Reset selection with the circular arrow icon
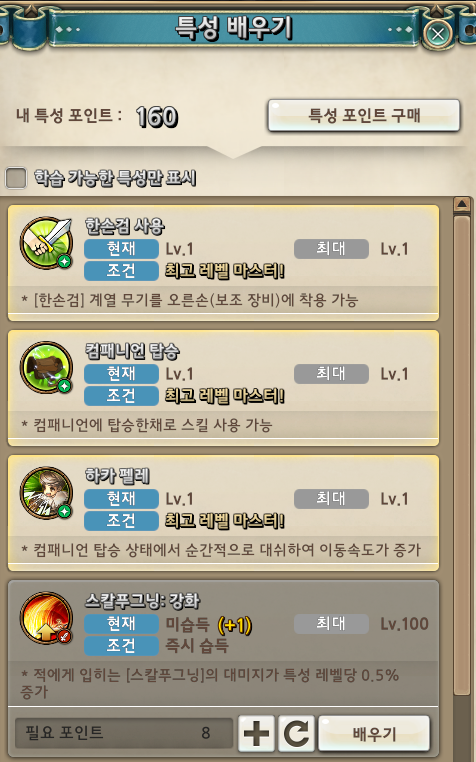 point(296,733)
